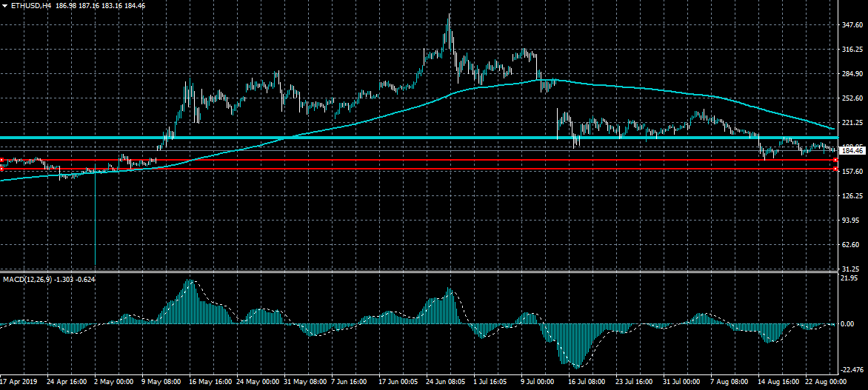Click the 17 Jun 00:05 time label
This screenshot has height=390, width=868.
(x=398, y=382)
